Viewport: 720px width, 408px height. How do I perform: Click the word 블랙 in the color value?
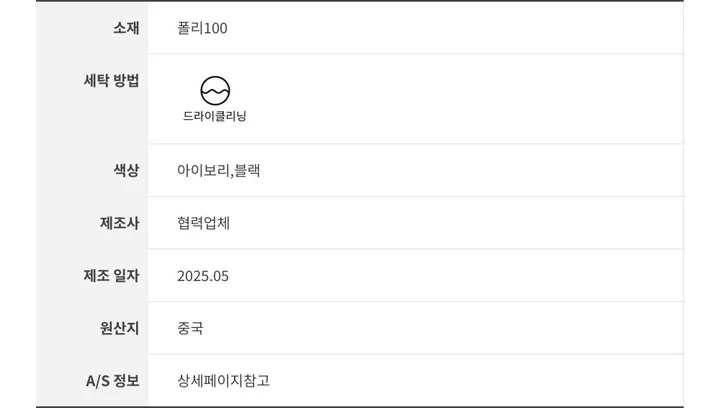click(247, 170)
